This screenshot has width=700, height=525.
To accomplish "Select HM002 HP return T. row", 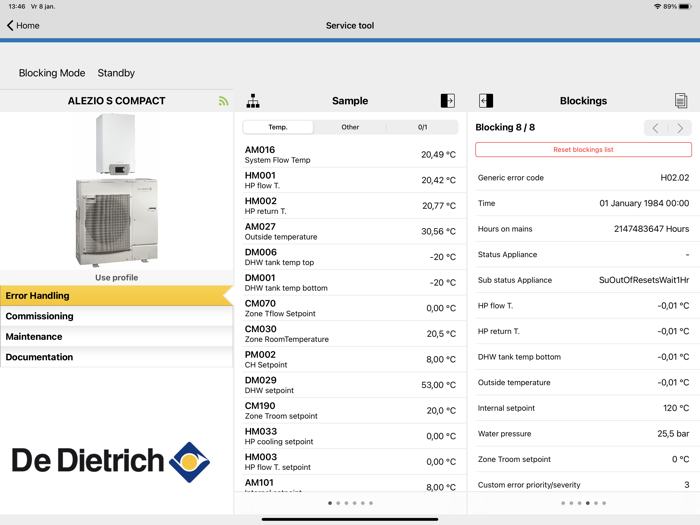I will (350, 206).
